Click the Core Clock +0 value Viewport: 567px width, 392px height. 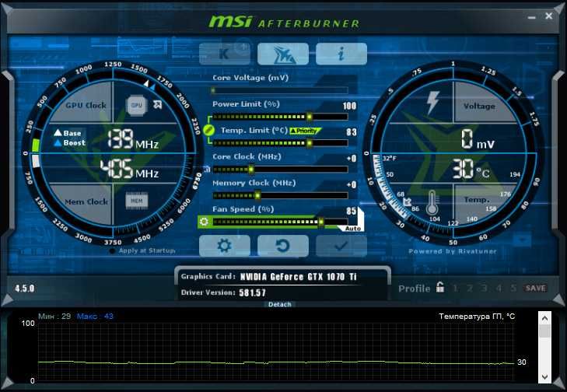(x=351, y=159)
